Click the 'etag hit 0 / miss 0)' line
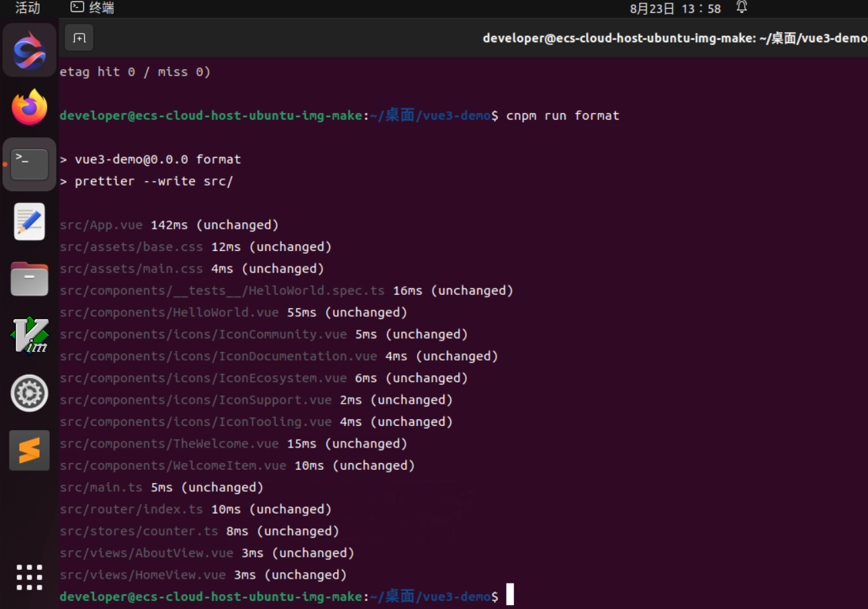This screenshot has width=868, height=609. click(135, 72)
